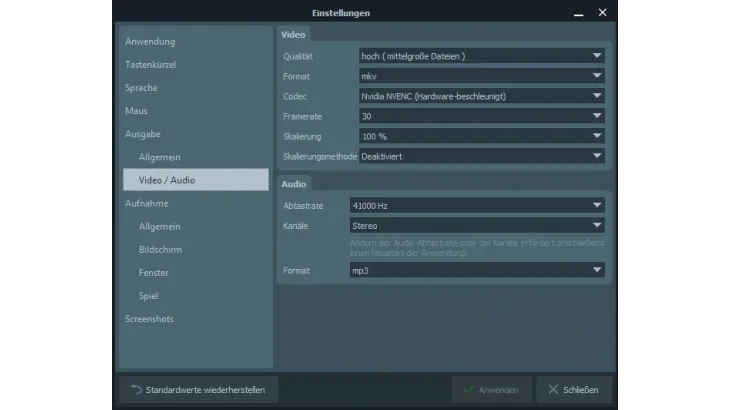Change the Framerate dropdown value
730x410 pixels.
click(481, 116)
